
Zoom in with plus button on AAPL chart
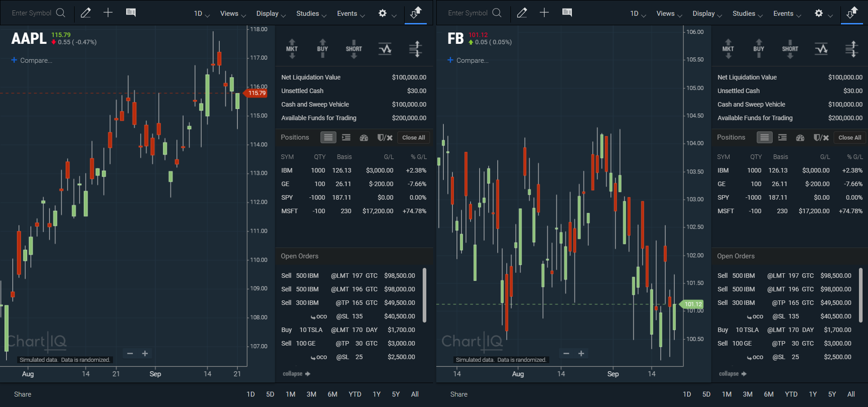tap(145, 353)
